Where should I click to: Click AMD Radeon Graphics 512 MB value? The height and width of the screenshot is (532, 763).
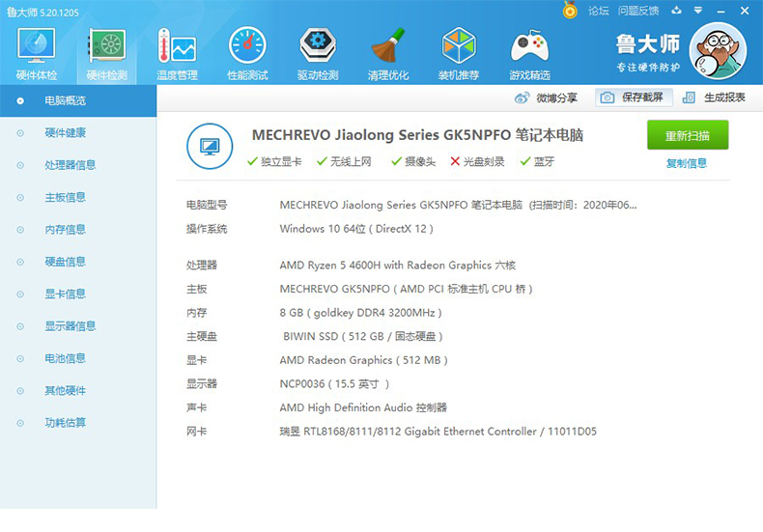[363, 360]
